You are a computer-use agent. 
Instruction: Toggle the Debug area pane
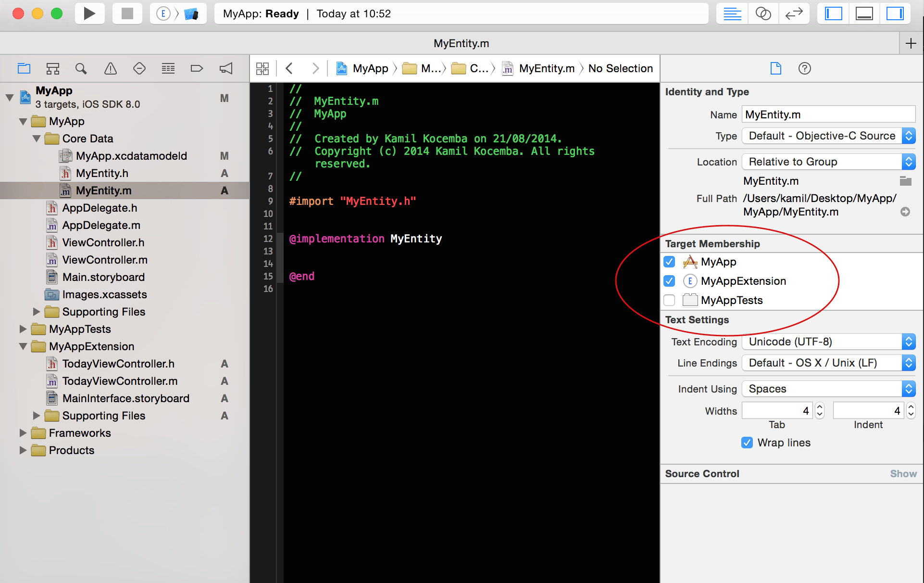coord(864,13)
